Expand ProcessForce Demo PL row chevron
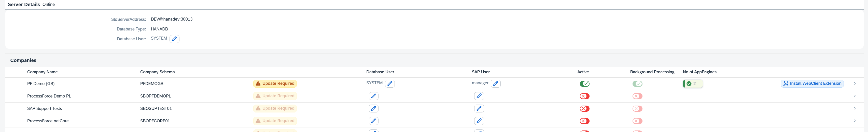Viewport: 868px width, 132px height. pyautogui.click(x=855, y=96)
